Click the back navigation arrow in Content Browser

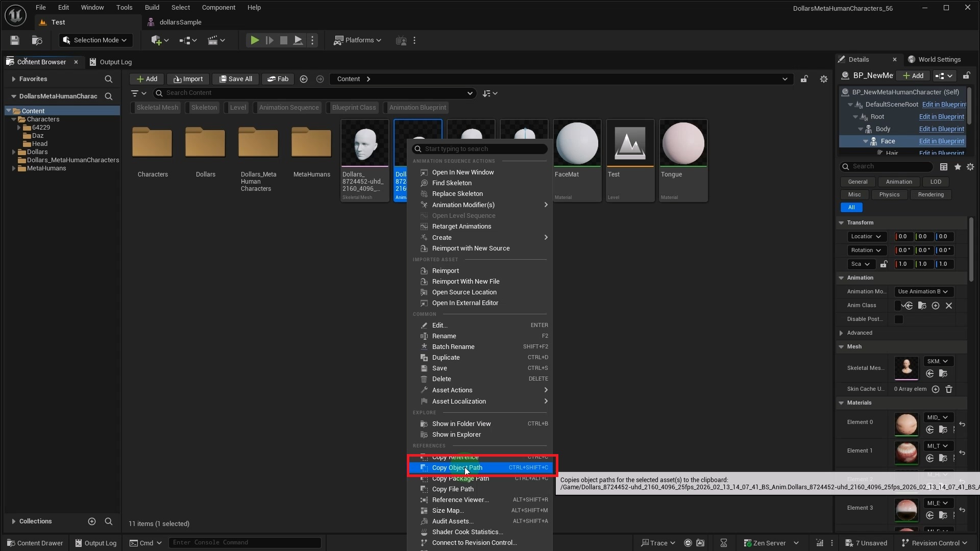304,79
